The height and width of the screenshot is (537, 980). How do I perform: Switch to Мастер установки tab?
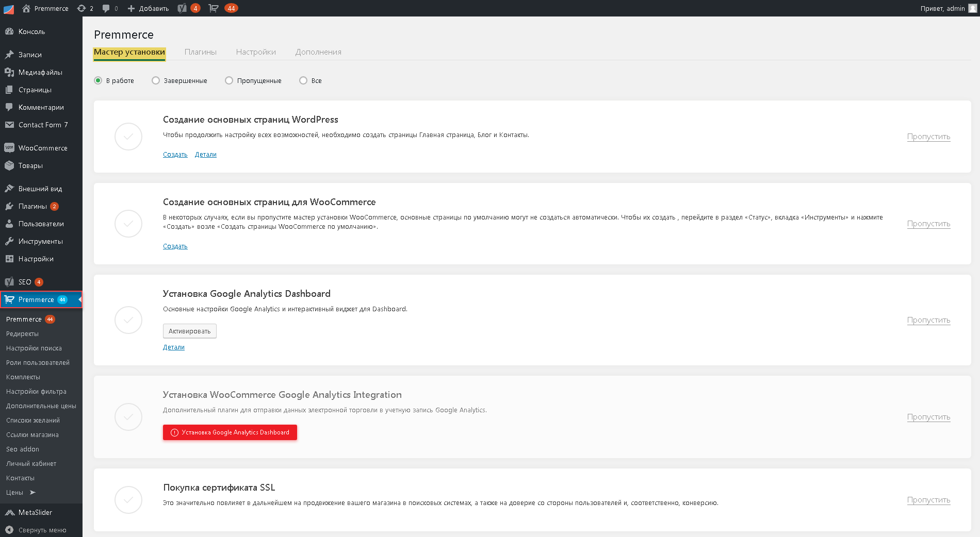129,52
